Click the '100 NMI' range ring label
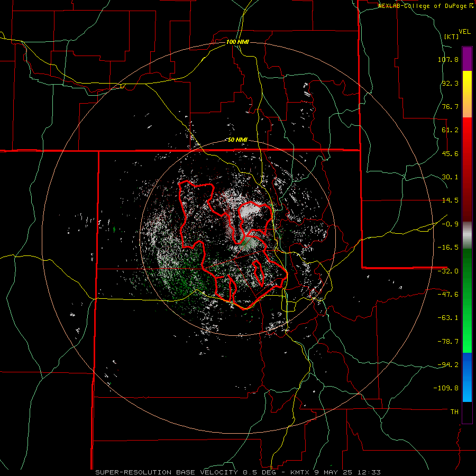Viewport: 476px width, 476px height. (237, 42)
